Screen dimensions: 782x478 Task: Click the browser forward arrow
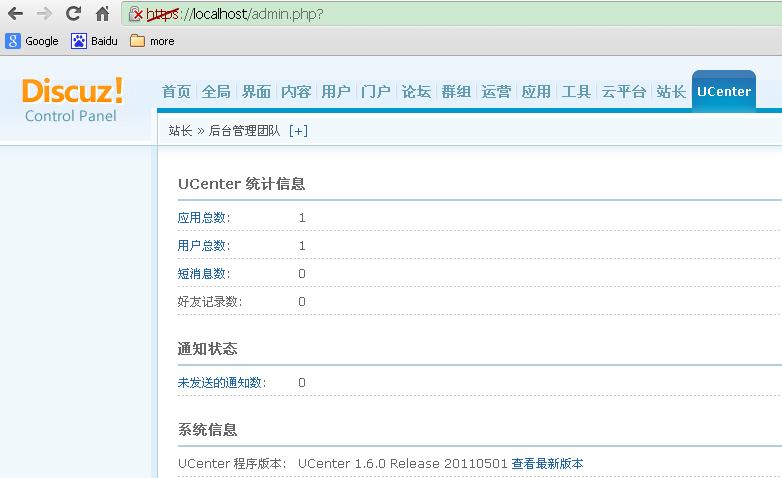click(44, 13)
